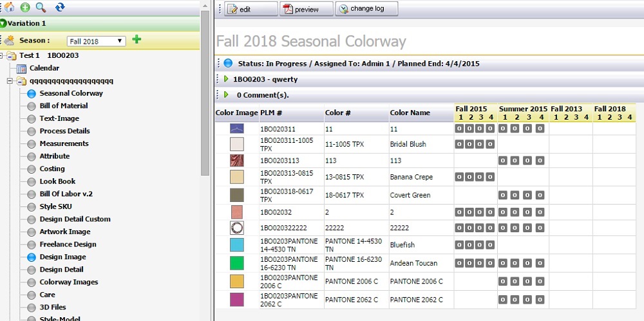Screen dimensions: 644x321
Task: Collapse the qqqqqqqqqqqq folder node
Action: (x=10, y=81)
